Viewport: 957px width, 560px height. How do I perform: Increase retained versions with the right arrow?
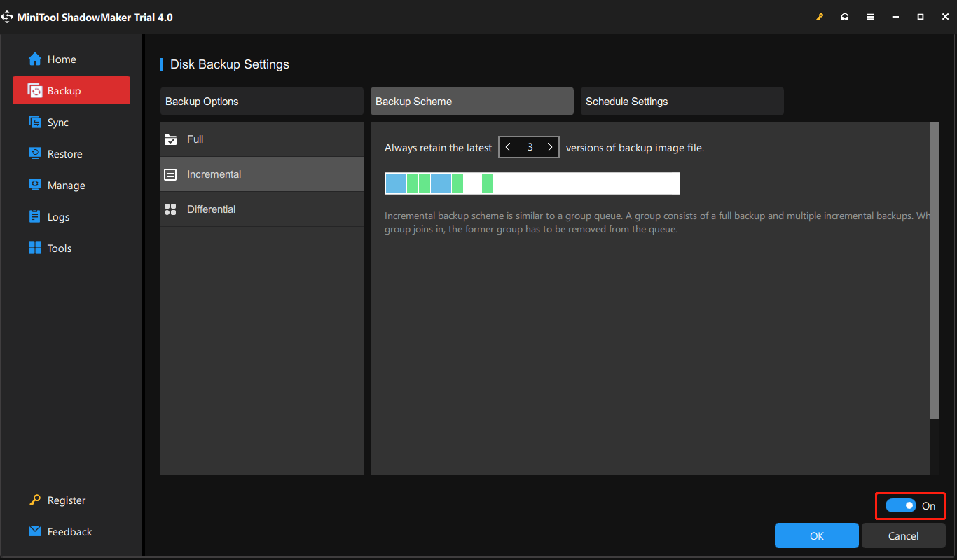click(550, 147)
